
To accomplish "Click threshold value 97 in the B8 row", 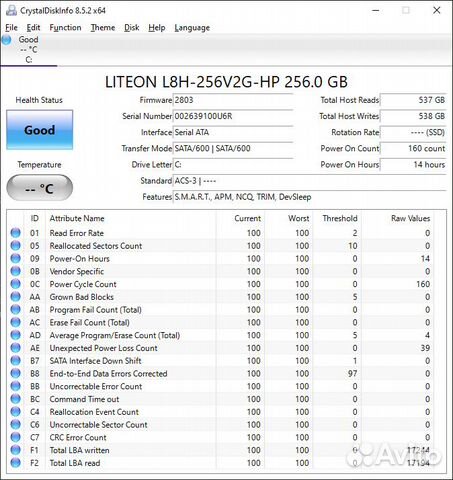I will (x=353, y=374).
